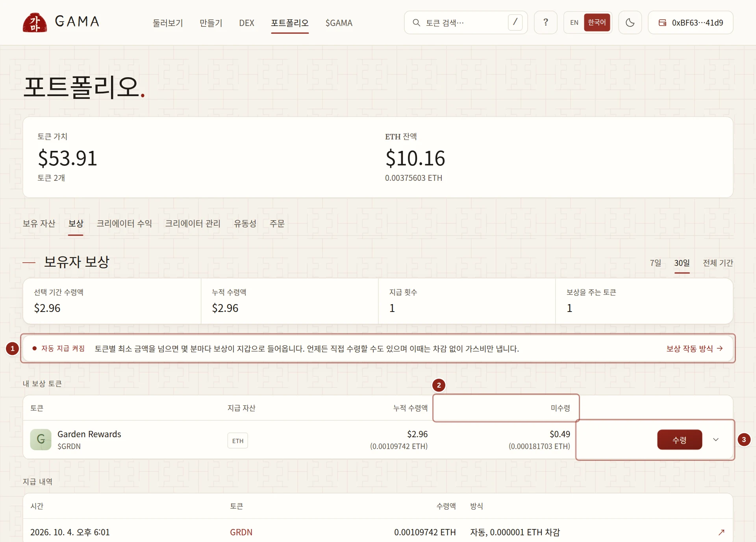
Task: Select the 전체 기간 period filter
Action: click(x=718, y=263)
